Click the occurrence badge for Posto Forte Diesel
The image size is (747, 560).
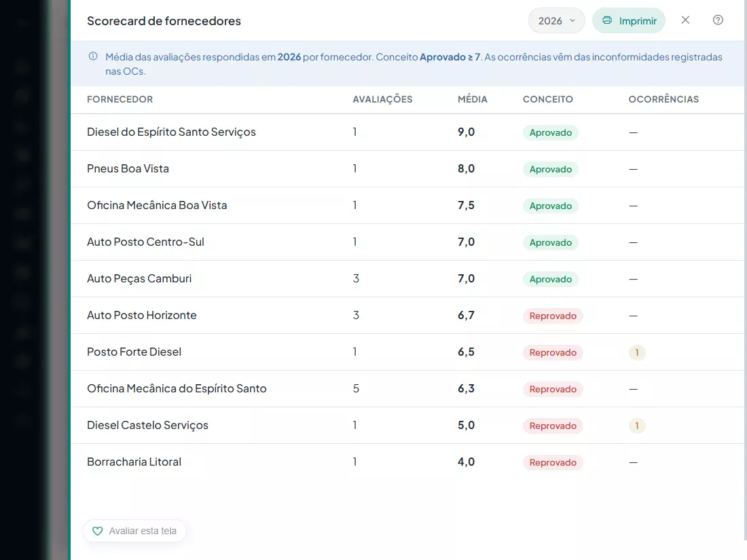tap(636, 352)
